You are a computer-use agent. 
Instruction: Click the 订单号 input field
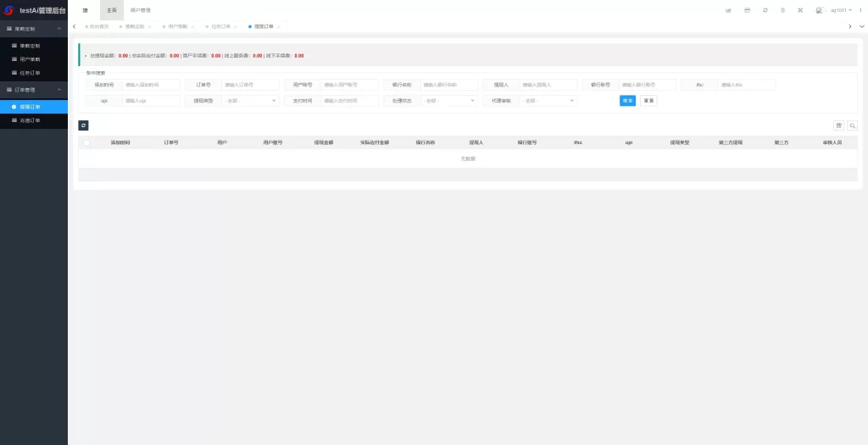(250, 85)
